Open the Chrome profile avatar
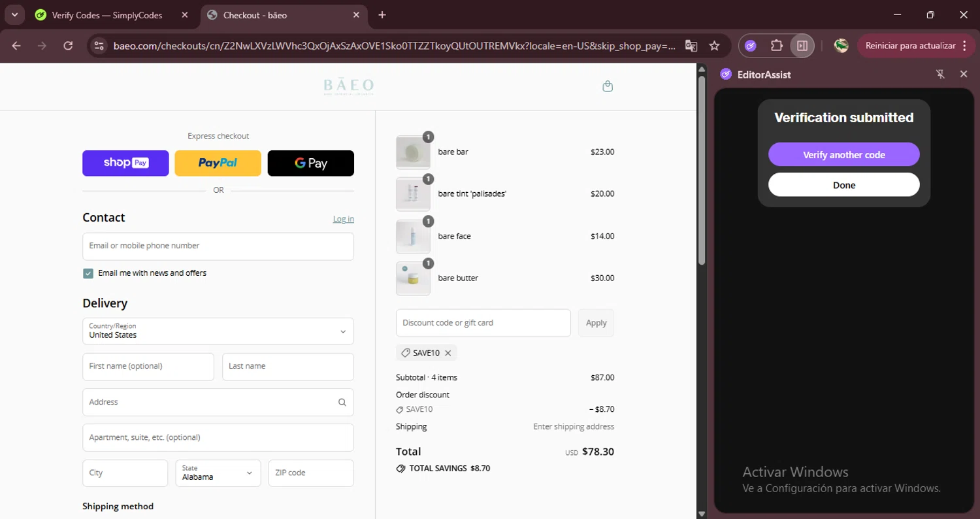Image resolution: width=980 pixels, height=519 pixels. (841, 46)
